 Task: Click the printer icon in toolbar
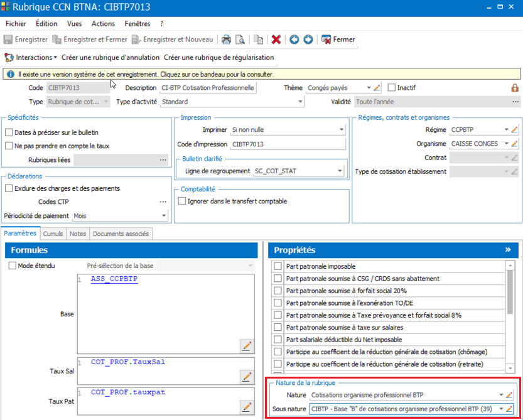pyautogui.click(x=227, y=40)
